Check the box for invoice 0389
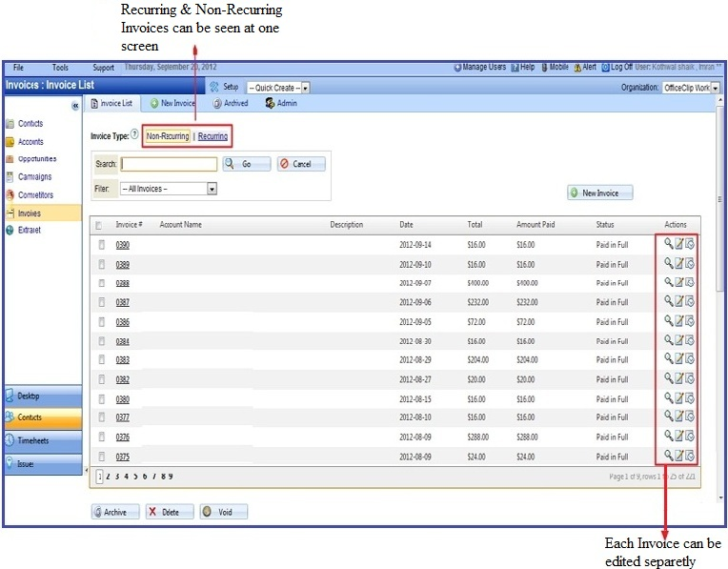 (x=102, y=264)
